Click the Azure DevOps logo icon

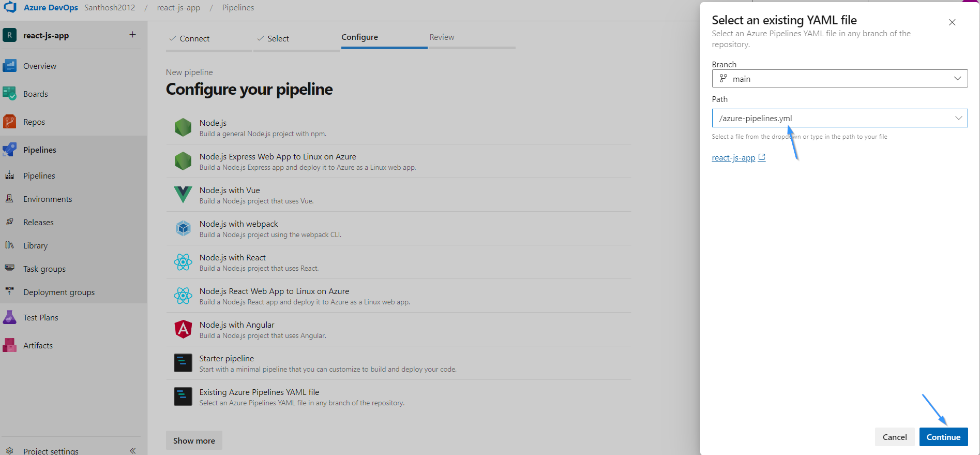pyautogui.click(x=10, y=7)
